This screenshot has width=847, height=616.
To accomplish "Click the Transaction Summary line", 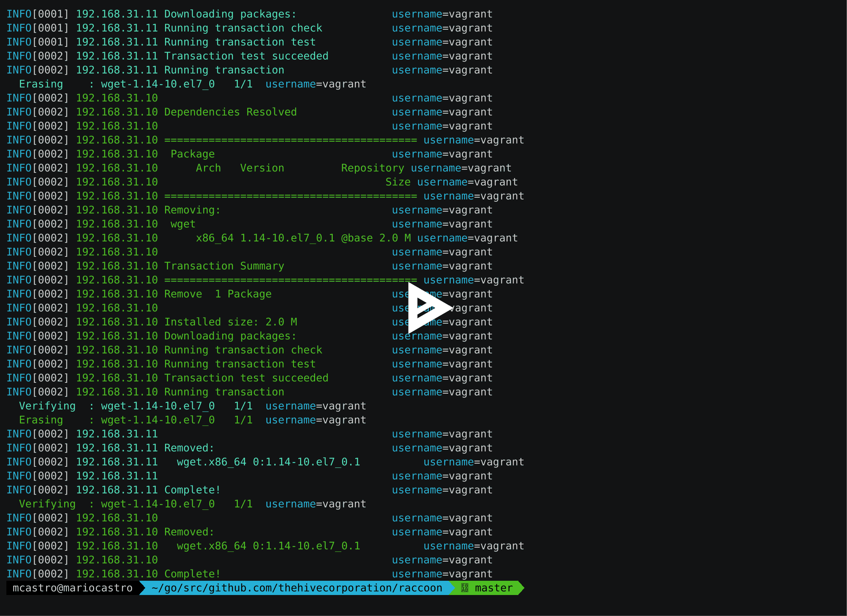I will [249, 266].
